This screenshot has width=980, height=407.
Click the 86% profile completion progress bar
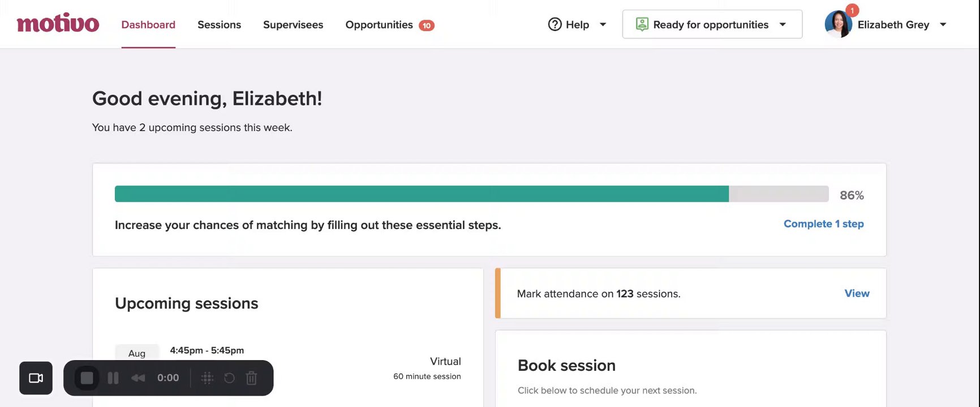click(471, 194)
